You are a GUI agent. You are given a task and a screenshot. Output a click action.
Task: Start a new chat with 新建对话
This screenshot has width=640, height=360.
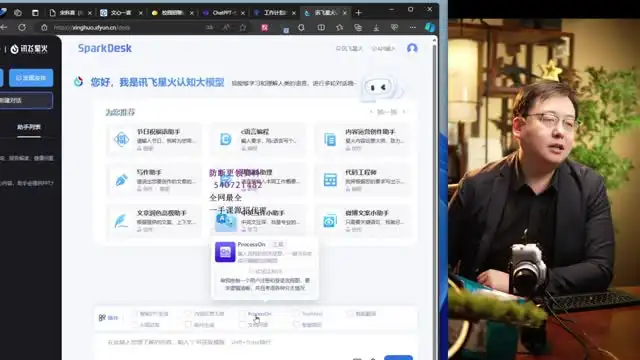point(25,100)
